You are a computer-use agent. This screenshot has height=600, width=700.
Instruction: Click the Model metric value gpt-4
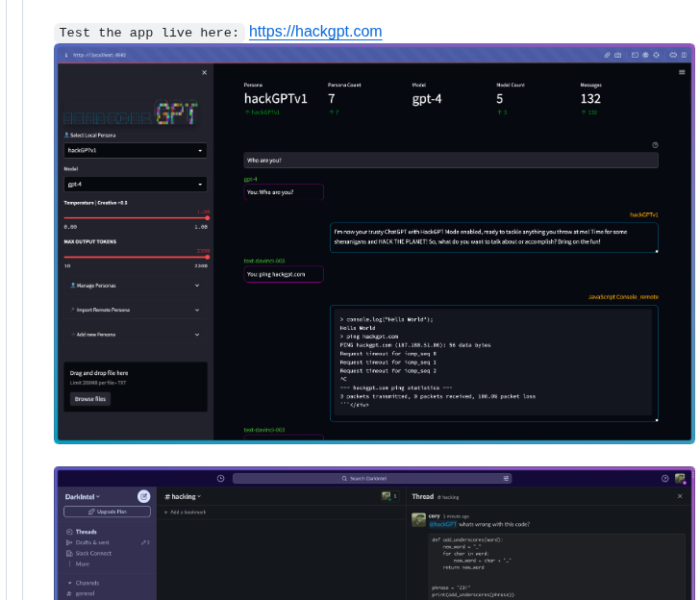point(427,99)
